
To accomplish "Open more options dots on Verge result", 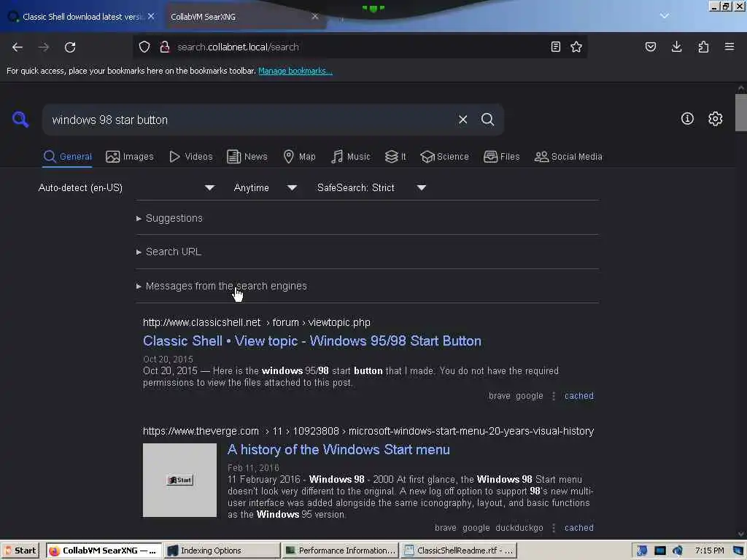I will (x=554, y=528).
